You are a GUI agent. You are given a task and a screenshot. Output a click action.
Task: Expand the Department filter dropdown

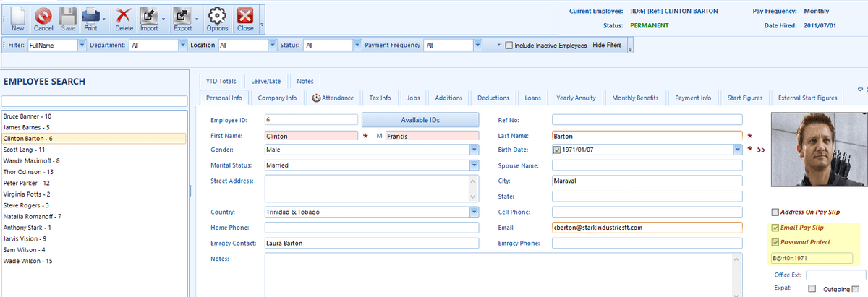(183, 45)
